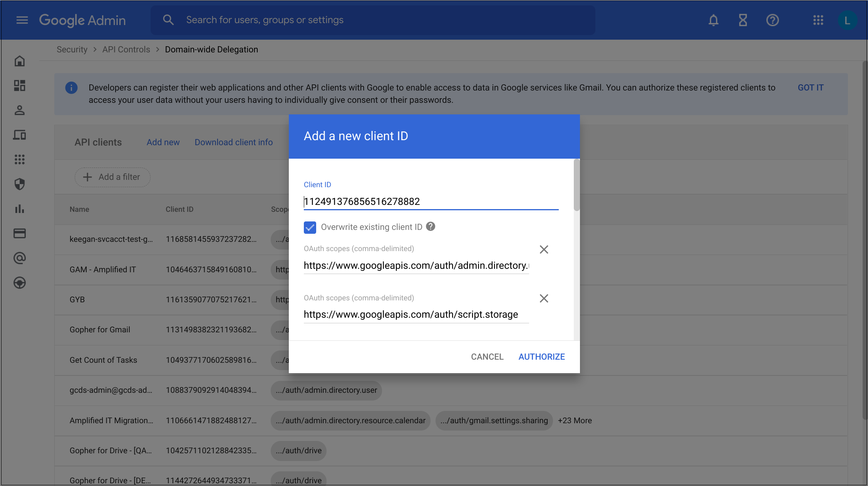The width and height of the screenshot is (868, 486).
Task: Click the Client ID input field
Action: pyautogui.click(x=431, y=201)
